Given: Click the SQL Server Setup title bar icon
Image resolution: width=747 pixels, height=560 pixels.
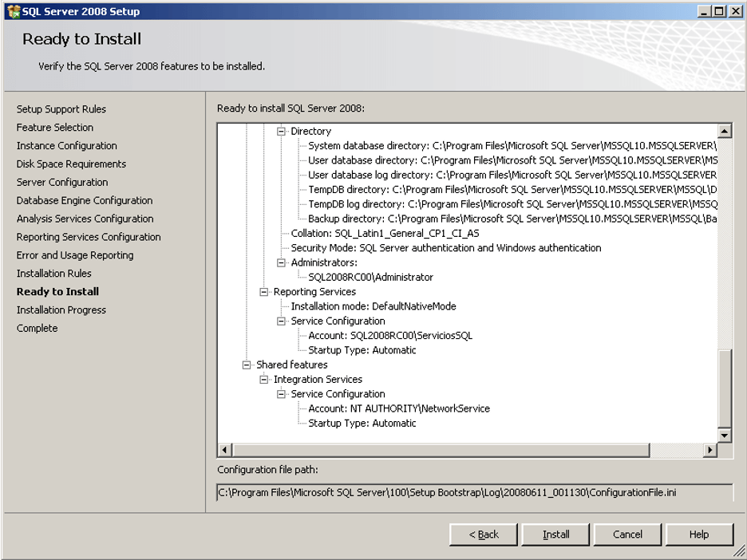Looking at the screenshot, I should coord(14,11).
